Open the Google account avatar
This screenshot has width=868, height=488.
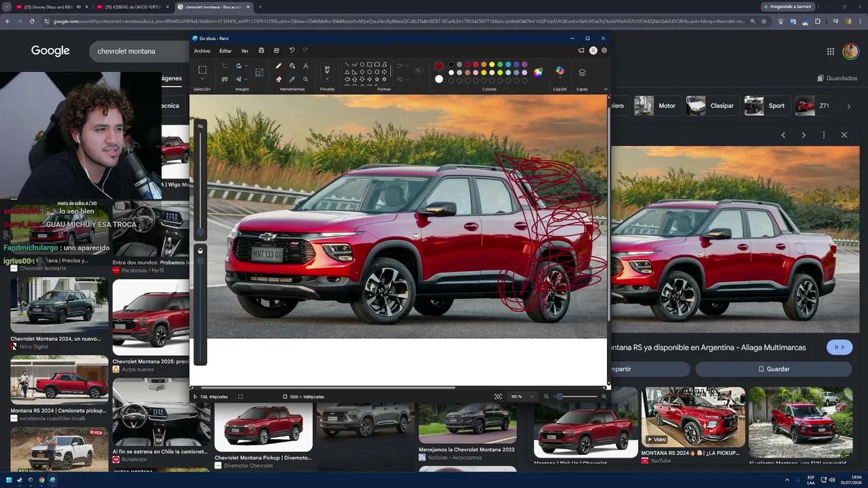(850, 52)
